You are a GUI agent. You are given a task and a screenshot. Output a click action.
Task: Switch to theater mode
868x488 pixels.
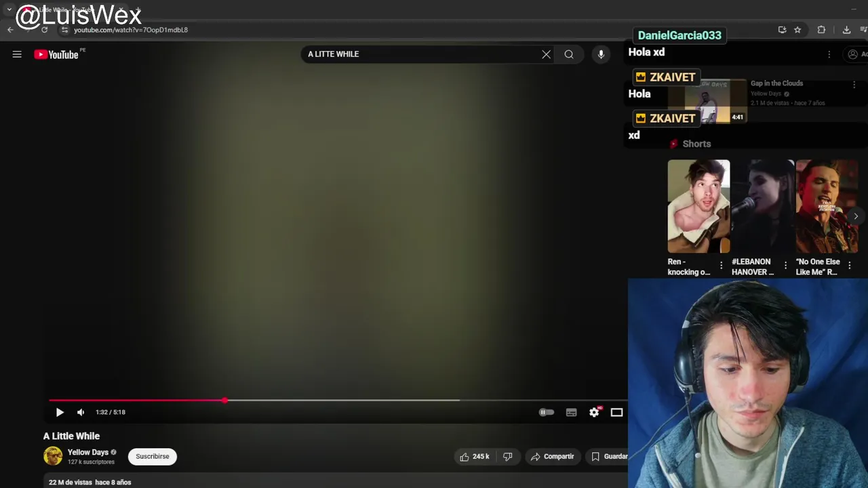(616, 412)
